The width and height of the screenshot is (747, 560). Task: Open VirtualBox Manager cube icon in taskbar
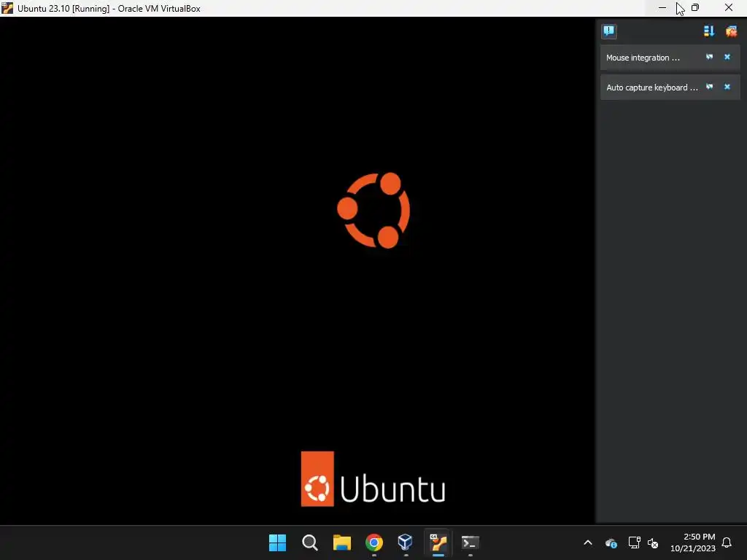pyautogui.click(x=406, y=542)
